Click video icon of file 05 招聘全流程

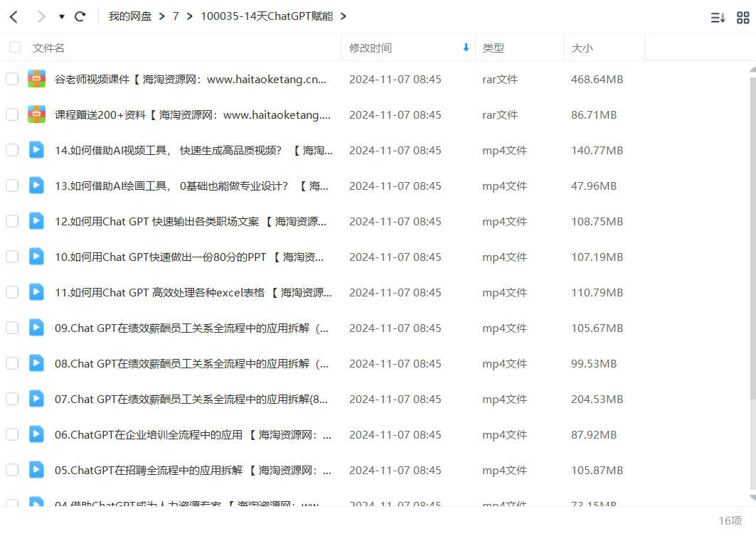click(x=37, y=469)
